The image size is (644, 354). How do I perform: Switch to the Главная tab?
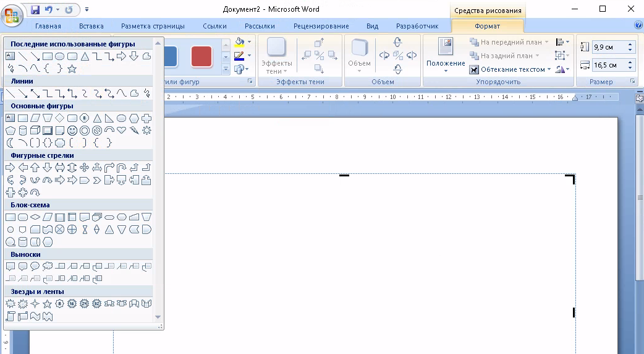48,26
